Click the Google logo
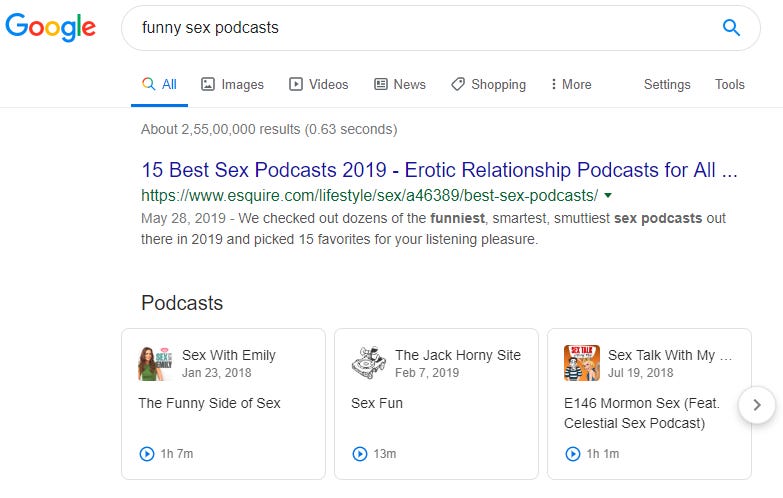 [x=50, y=27]
